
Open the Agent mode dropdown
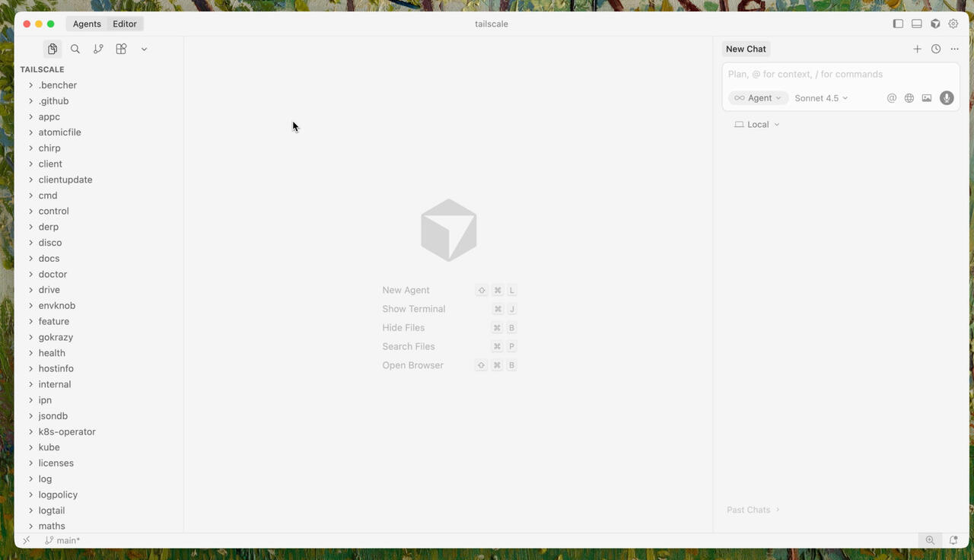coord(759,98)
